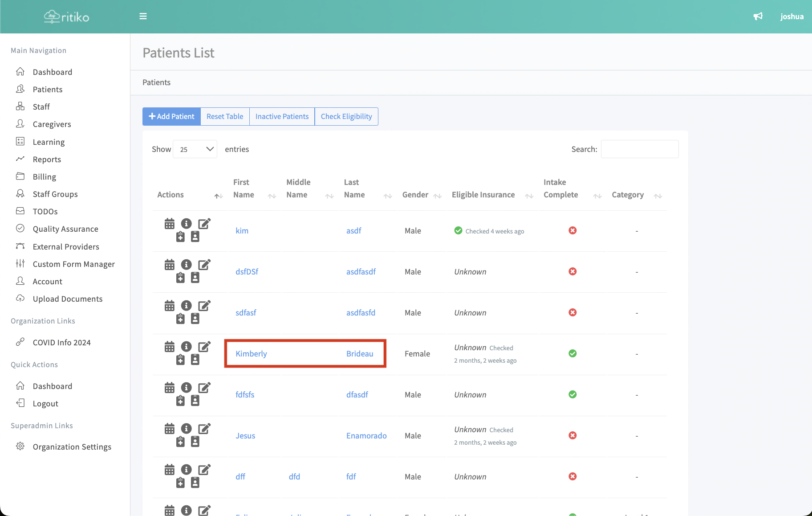
Task: Open patient link Enamorado
Action: tap(366, 436)
